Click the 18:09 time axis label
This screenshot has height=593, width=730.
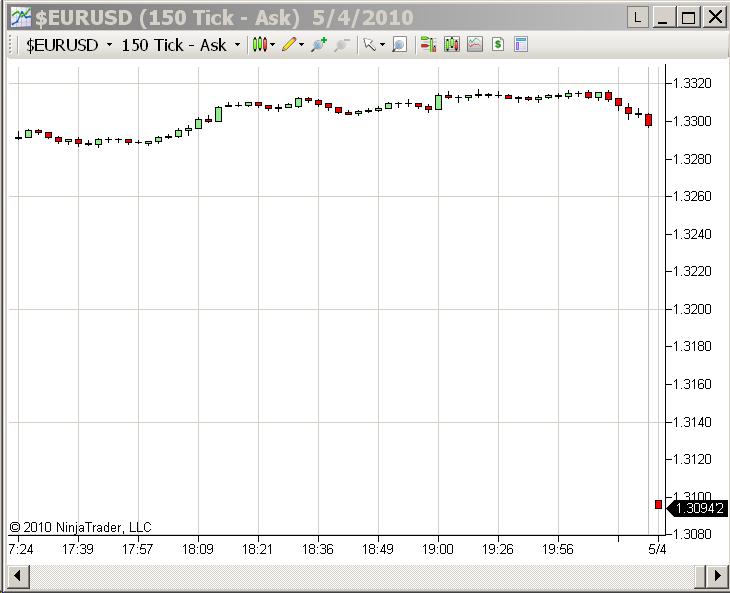point(198,549)
